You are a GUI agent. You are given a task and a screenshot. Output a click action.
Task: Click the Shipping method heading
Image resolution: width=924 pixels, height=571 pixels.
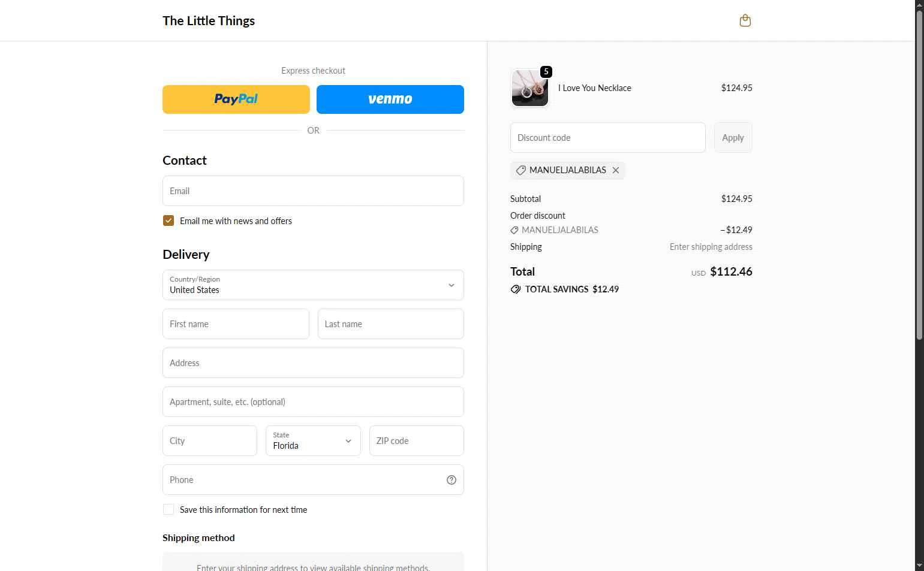pos(198,538)
